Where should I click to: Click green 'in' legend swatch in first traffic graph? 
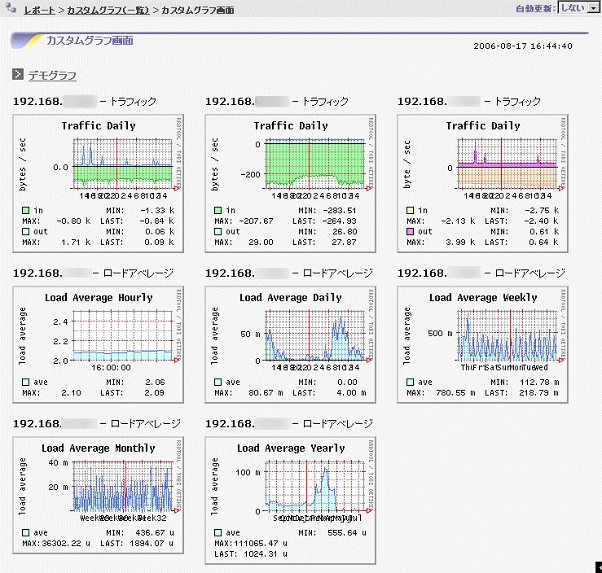(x=24, y=210)
